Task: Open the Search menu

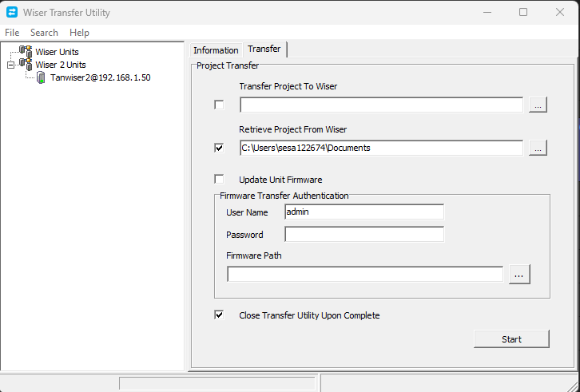Action: [44, 33]
